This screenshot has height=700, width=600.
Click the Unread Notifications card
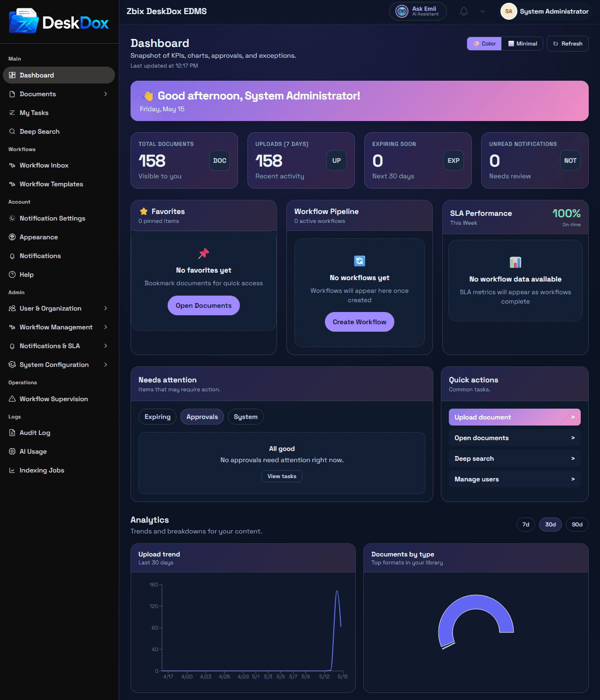(x=535, y=160)
